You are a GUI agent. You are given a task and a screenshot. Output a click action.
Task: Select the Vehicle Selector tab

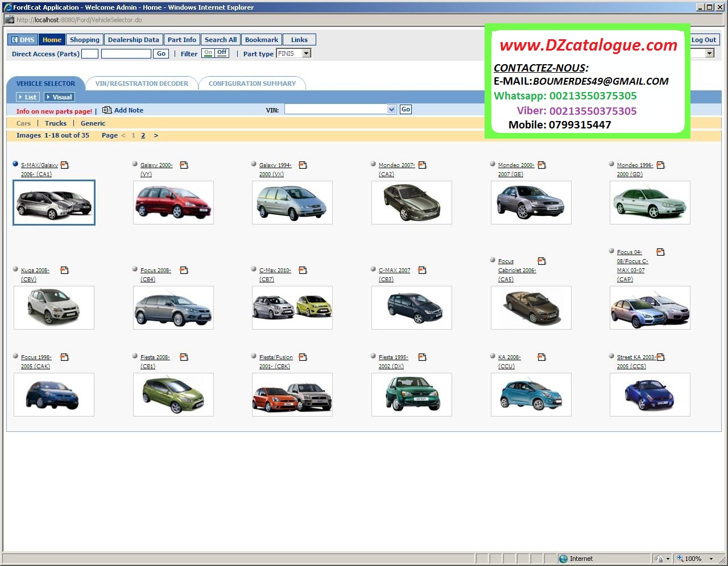pos(45,84)
